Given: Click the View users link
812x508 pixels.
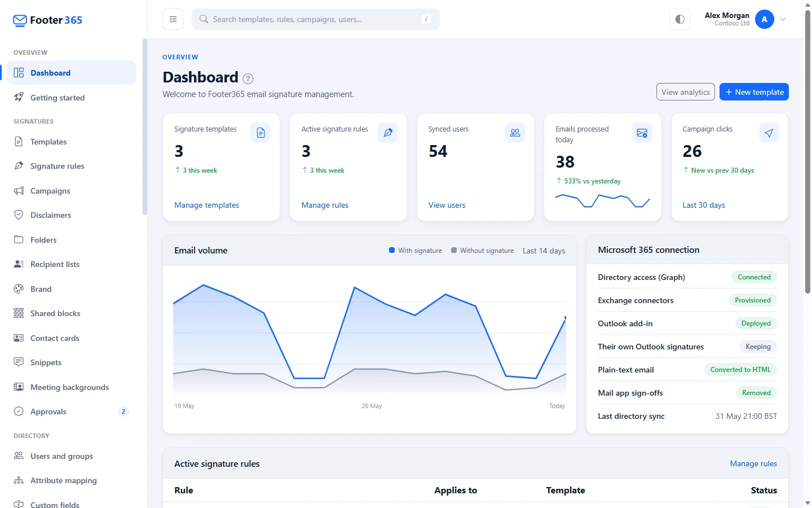Looking at the screenshot, I should tap(447, 205).
